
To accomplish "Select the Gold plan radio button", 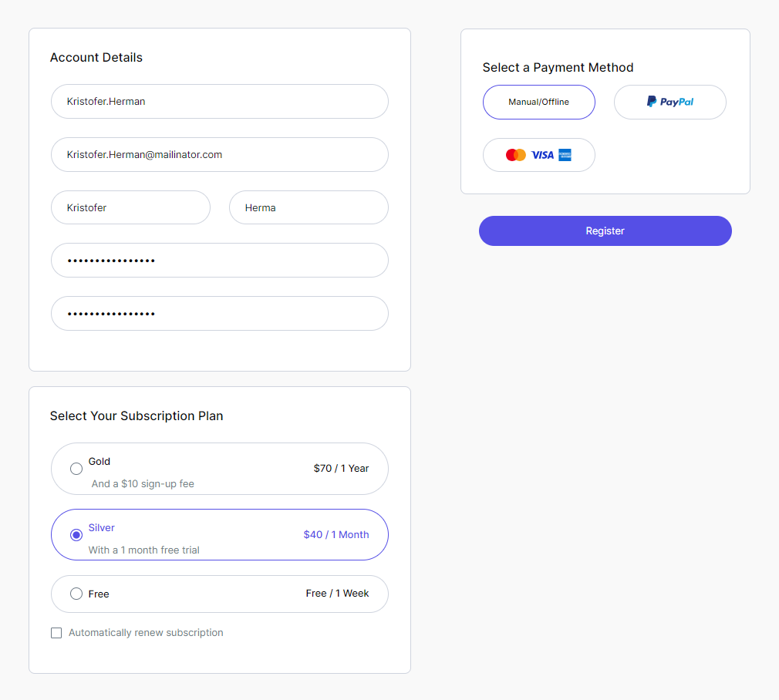I will tap(76, 469).
